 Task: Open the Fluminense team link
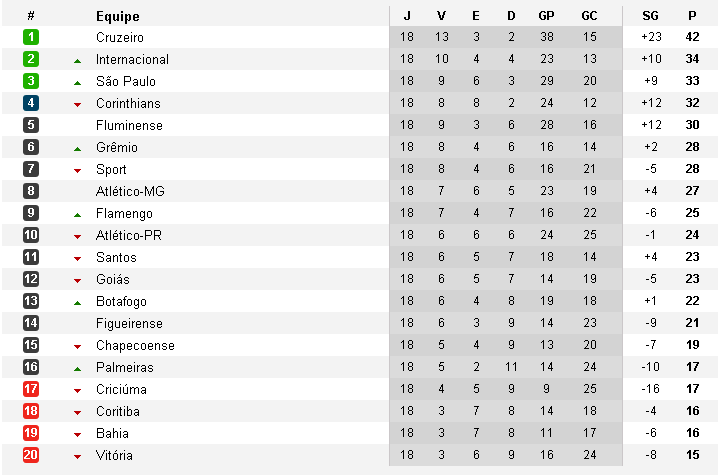[x=129, y=125]
